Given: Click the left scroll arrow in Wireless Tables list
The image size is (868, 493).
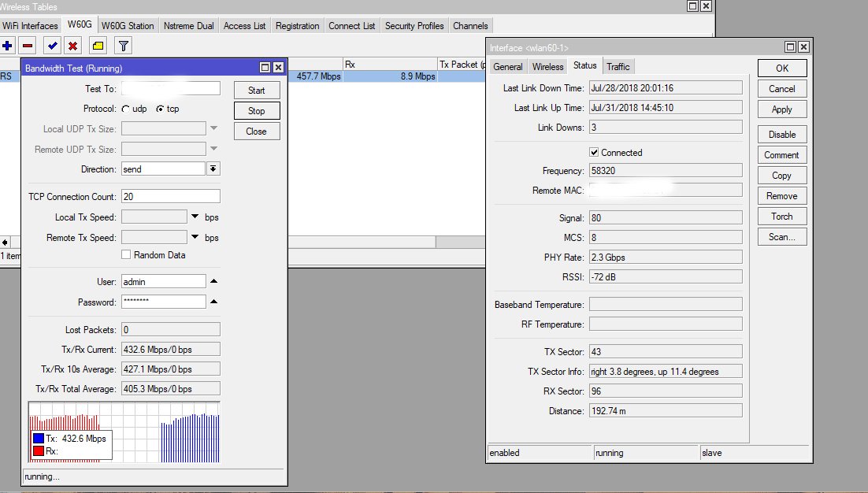Looking at the screenshot, I should pyautogui.click(x=5, y=243).
